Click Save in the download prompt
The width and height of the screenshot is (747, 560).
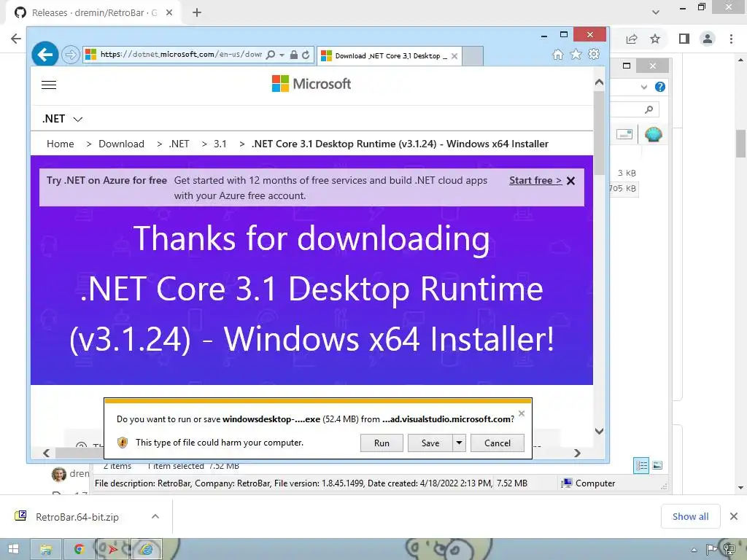430,443
